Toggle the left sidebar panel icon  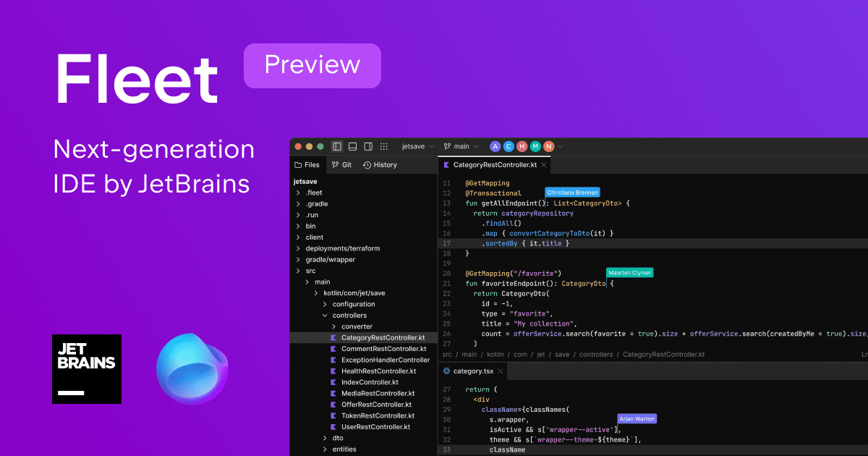(337, 146)
